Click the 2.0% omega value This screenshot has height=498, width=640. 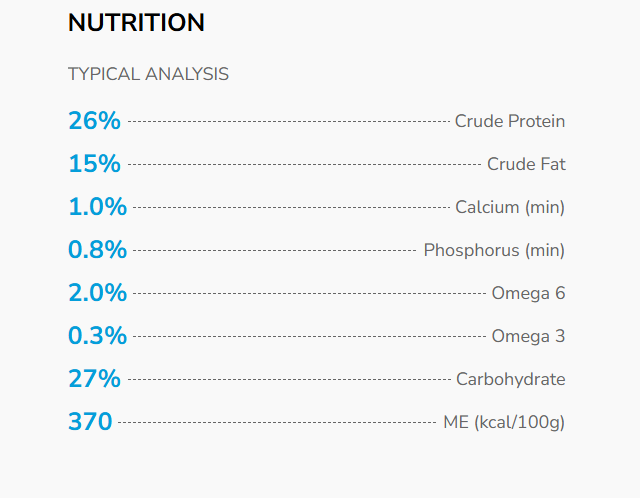pyautogui.click(x=97, y=293)
